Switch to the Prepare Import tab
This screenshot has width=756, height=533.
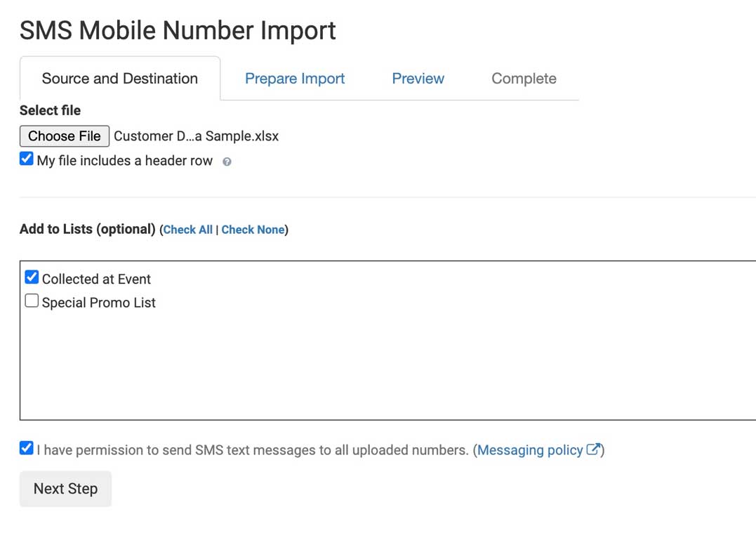point(294,79)
